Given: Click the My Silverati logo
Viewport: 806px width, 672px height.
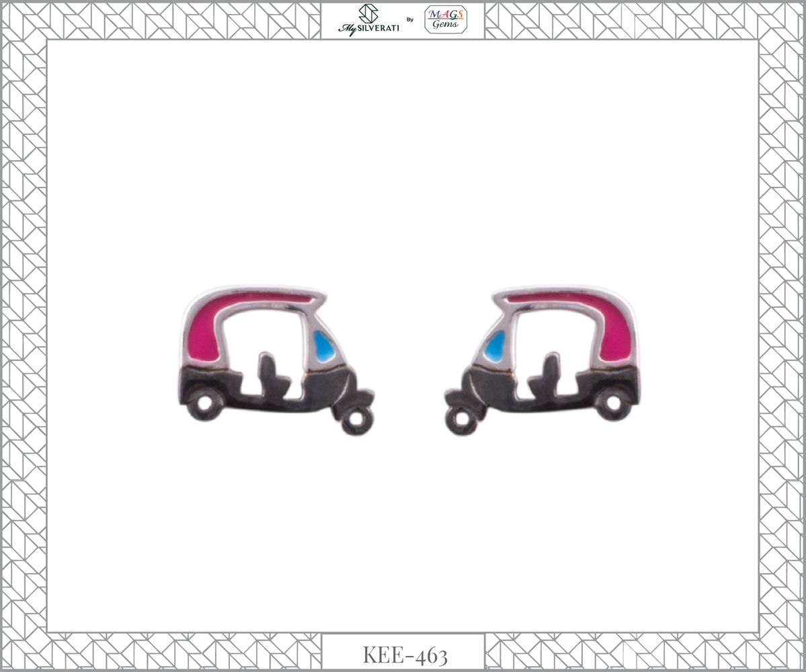Looking at the screenshot, I should 368,20.
